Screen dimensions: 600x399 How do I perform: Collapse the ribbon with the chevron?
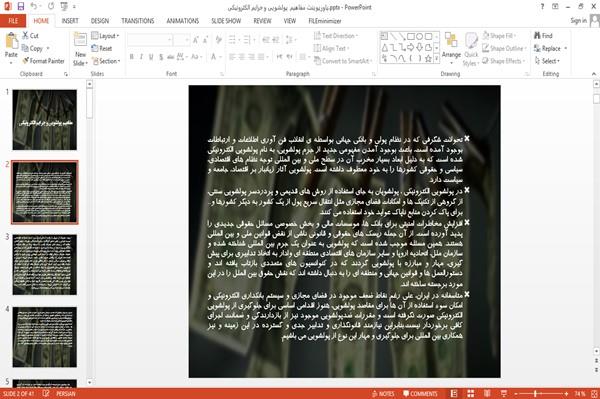[594, 74]
